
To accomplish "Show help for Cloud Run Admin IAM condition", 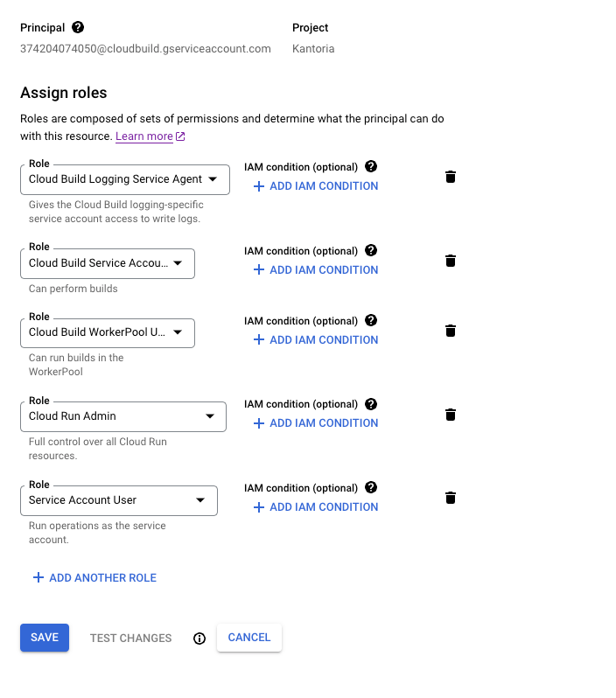I will [371, 404].
